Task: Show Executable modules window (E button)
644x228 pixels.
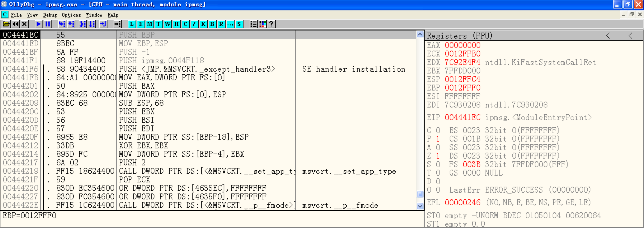Action: 141,24
